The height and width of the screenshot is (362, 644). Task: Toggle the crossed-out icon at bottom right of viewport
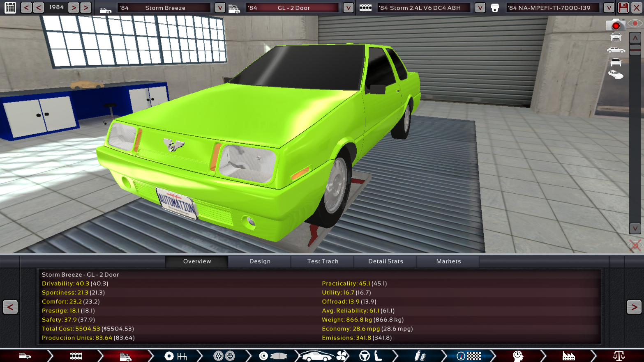pyautogui.click(x=635, y=245)
